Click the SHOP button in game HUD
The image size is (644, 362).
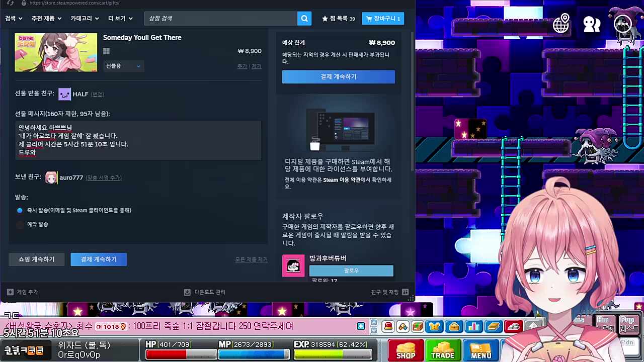pyautogui.click(x=405, y=350)
